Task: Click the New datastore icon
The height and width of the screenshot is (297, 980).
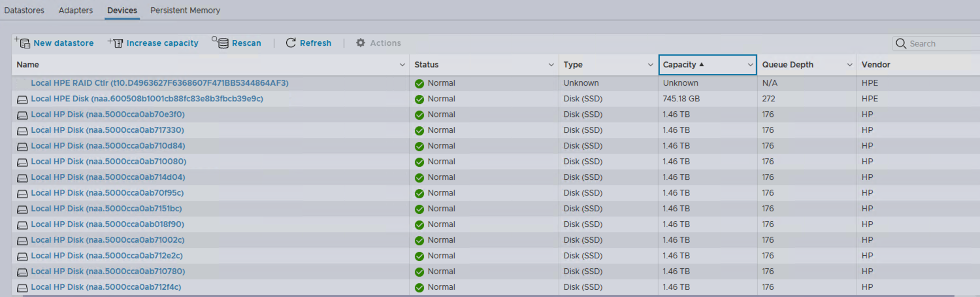Action: coord(23,43)
